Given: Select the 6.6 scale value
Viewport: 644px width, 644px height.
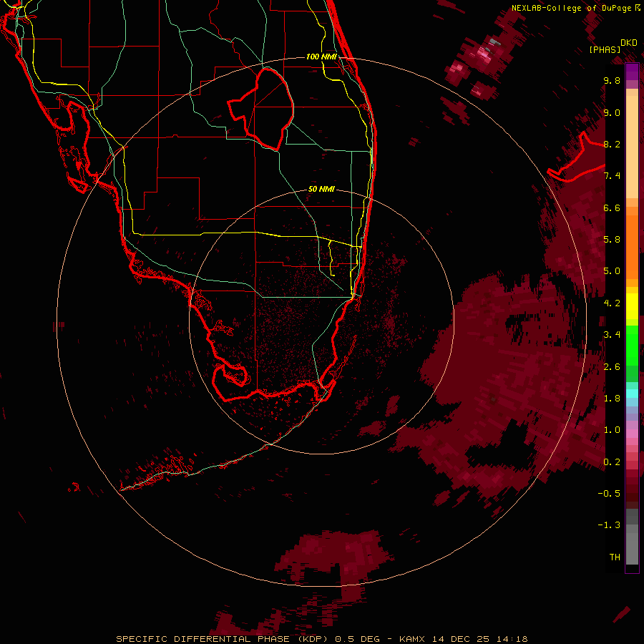Looking at the screenshot, I should click(x=612, y=208).
